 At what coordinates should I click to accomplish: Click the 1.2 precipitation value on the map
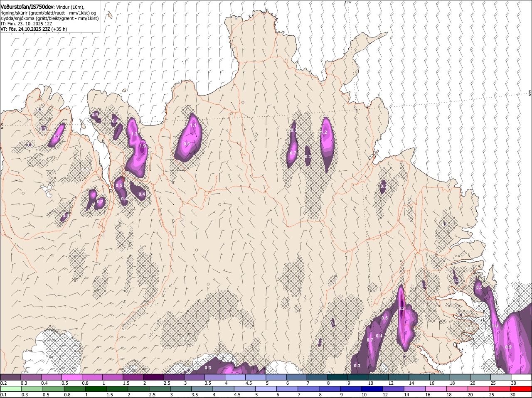pyautogui.click(x=325, y=133)
